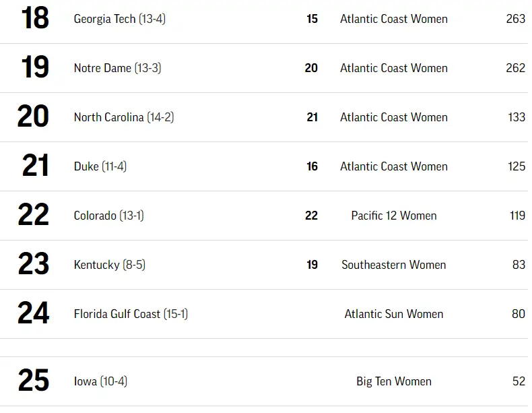Select North Carolina (14-2) team name
The width and height of the screenshot is (532, 413).
pyautogui.click(x=123, y=117)
